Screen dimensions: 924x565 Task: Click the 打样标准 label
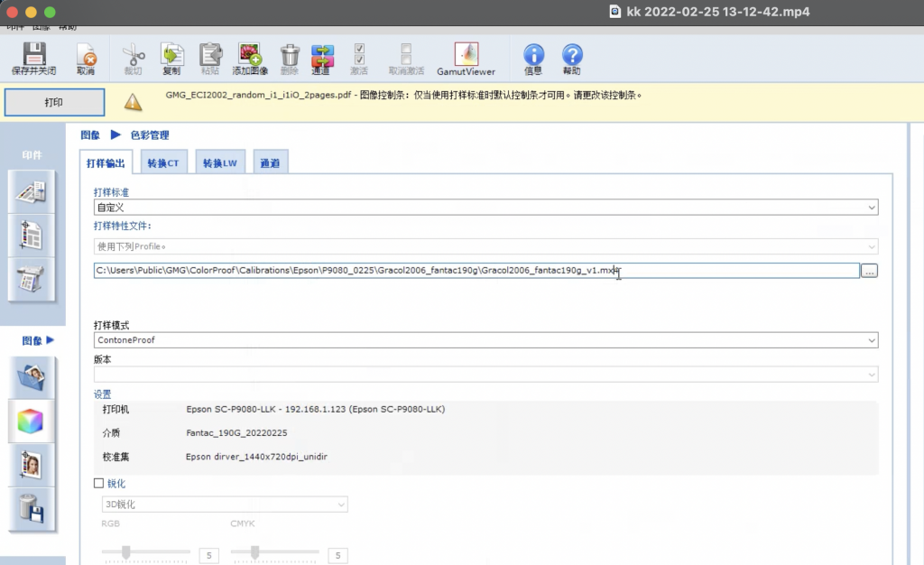[111, 192]
